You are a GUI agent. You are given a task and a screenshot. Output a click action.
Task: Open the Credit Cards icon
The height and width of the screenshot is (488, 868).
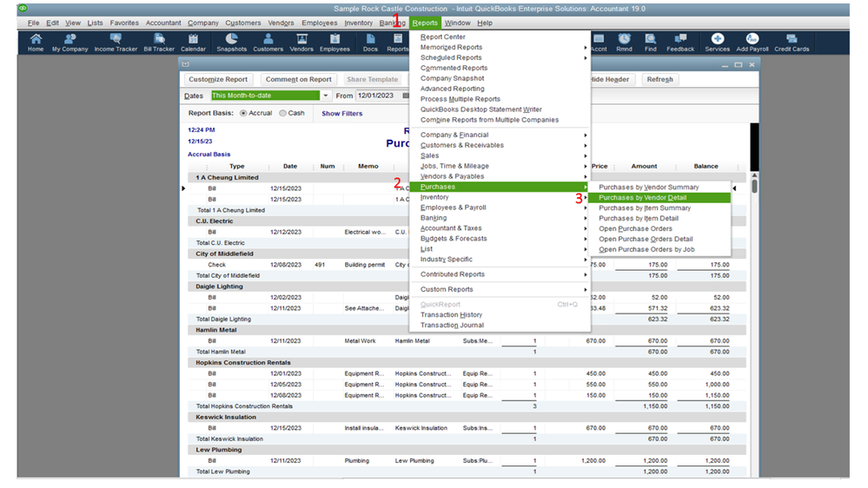(x=792, y=43)
